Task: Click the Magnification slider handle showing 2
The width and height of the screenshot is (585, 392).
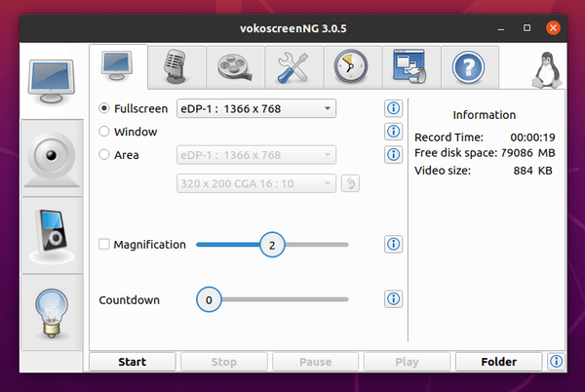Action: pyautogui.click(x=272, y=245)
